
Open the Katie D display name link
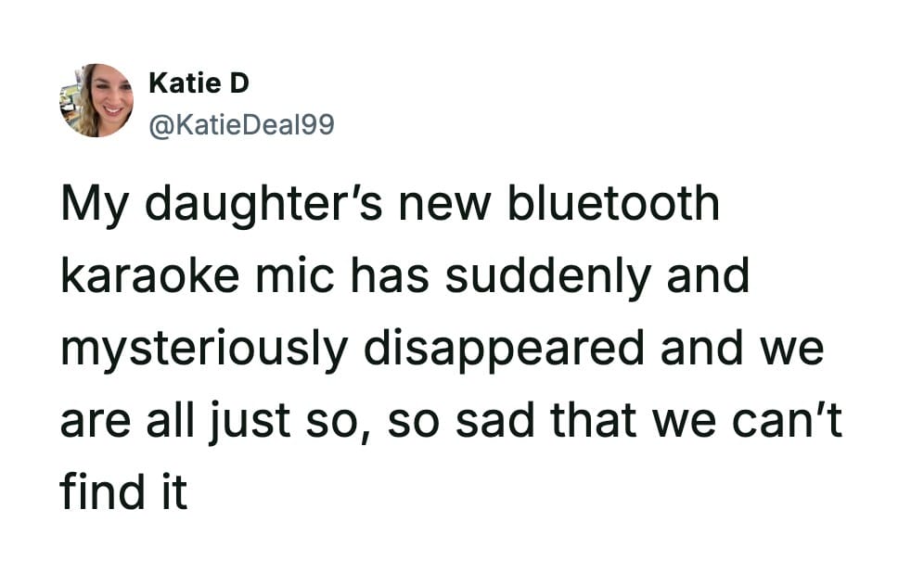(x=199, y=83)
